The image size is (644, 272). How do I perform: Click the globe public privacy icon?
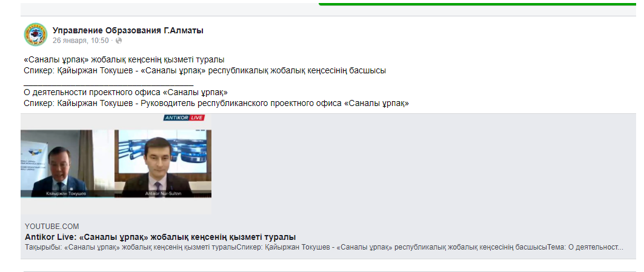[119, 41]
